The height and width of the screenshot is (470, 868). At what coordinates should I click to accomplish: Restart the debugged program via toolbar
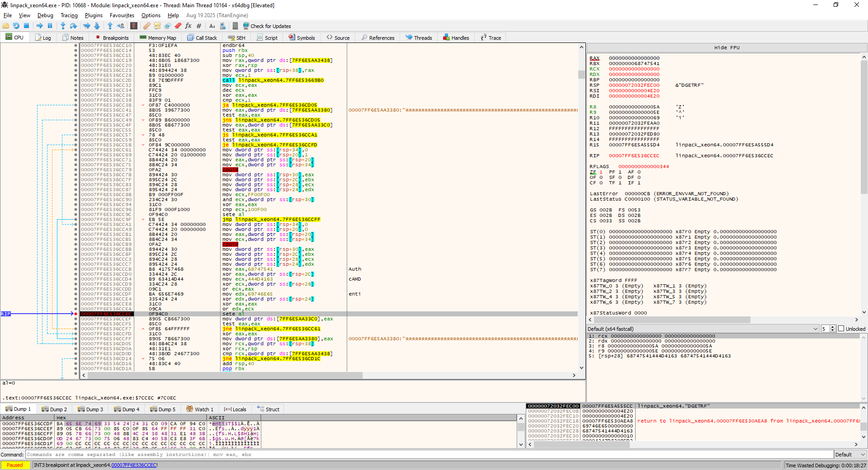tap(16, 26)
